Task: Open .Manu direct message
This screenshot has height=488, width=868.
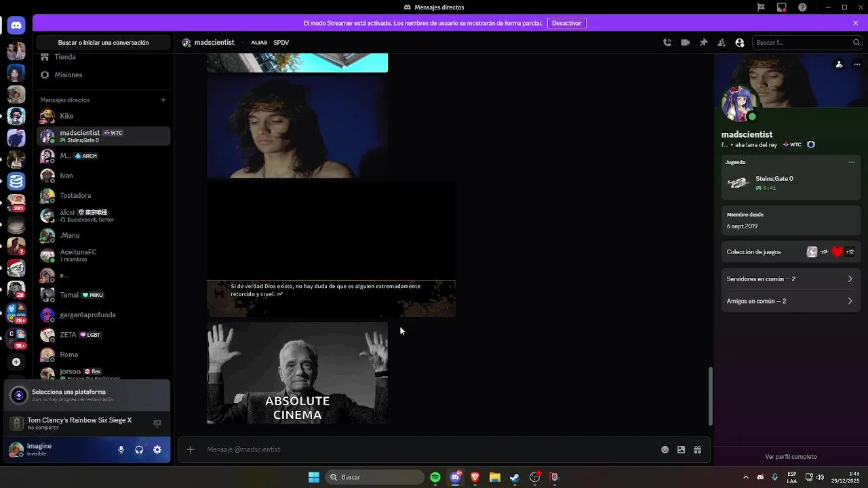Action: pyautogui.click(x=103, y=235)
